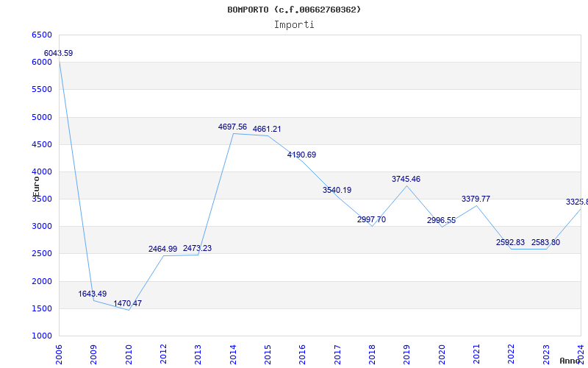Select the Importi subtitle text
This screenshot has width=588, height=368.
tap(294, 24)
